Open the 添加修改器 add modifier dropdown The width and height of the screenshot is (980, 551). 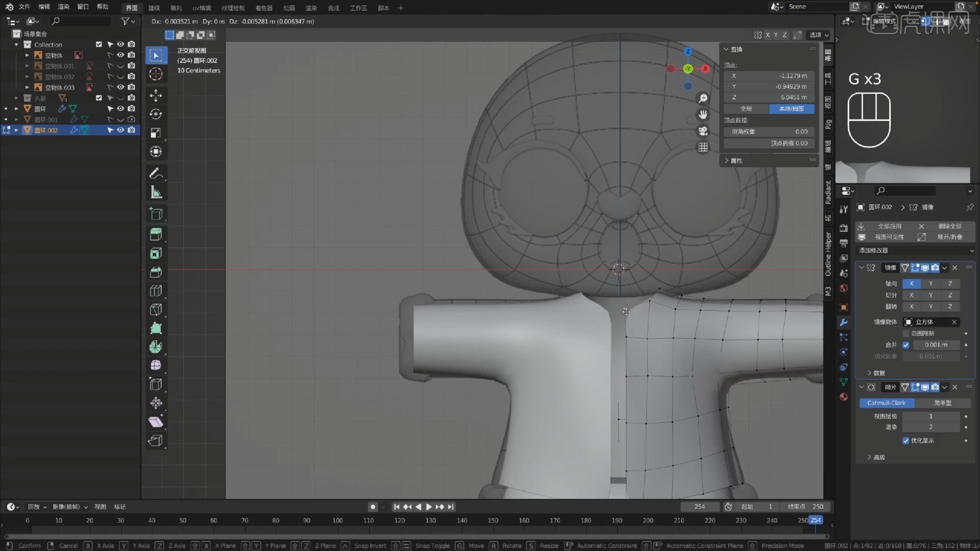(x=916, y=251)
